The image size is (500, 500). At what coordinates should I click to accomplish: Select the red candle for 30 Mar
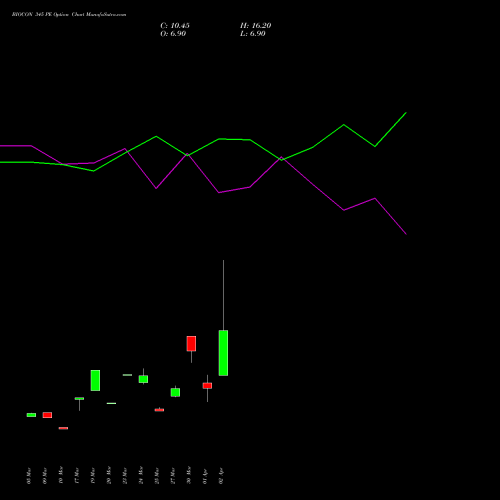(191, 343)
